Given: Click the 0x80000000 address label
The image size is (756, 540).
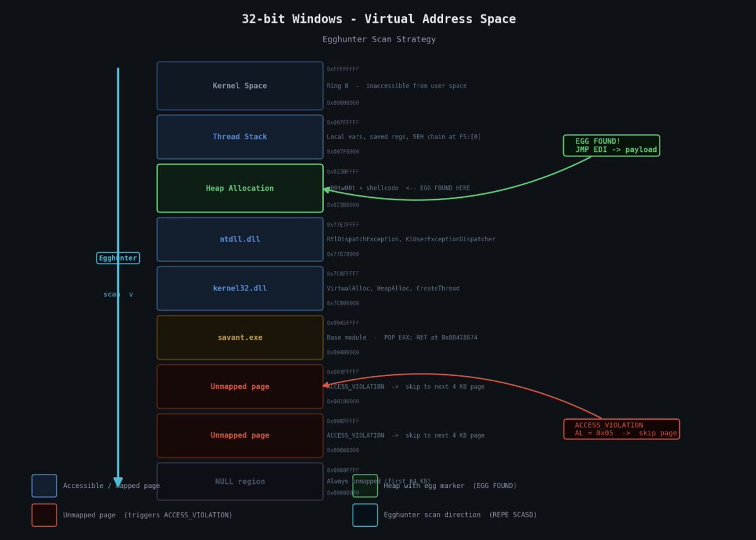Looking at the screenshot, I should (343, 103).
